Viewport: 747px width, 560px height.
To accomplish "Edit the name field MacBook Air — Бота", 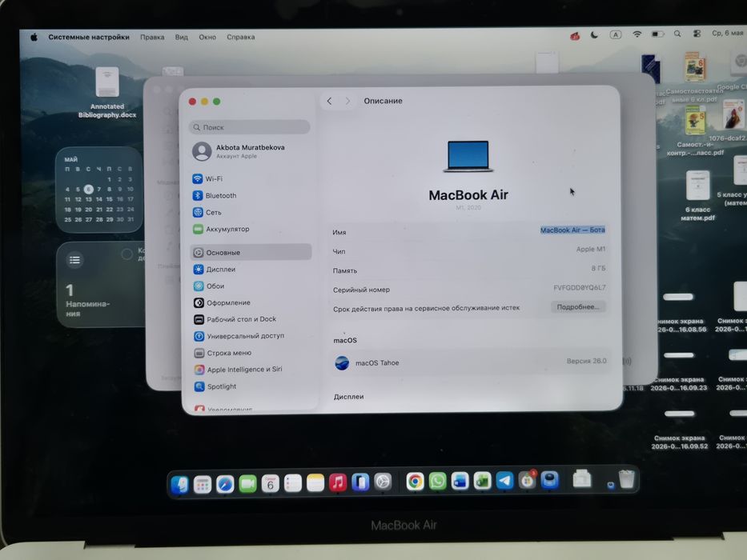I will pyautogui.click(x=572, y=230).
